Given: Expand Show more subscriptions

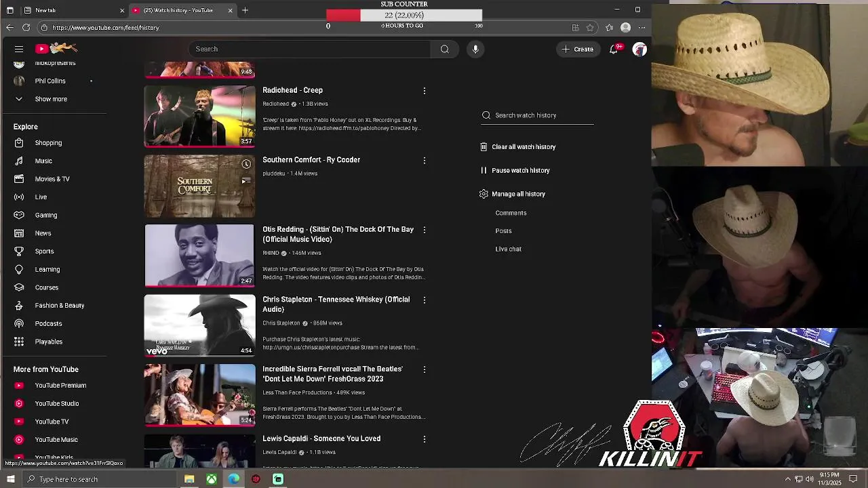Looking at the screenshot, I should pyautogui.click(x=51, y=99).
